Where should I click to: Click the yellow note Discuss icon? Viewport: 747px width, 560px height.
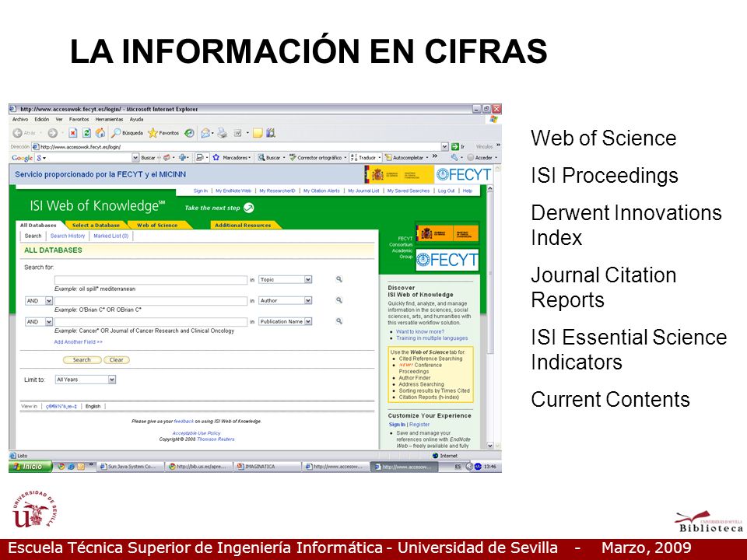click(258, 133)
